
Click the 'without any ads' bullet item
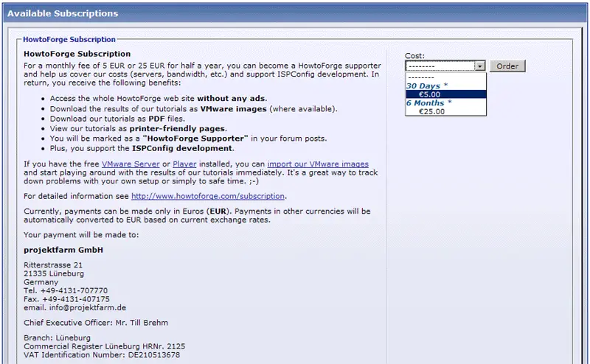pyautogui.click(x=159, y=99)
